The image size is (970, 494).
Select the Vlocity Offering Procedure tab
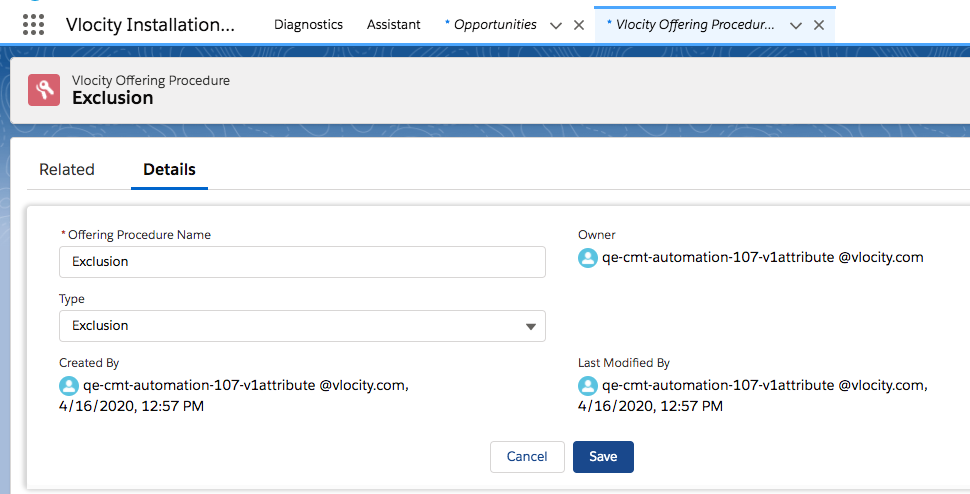(x=695, y=25)
